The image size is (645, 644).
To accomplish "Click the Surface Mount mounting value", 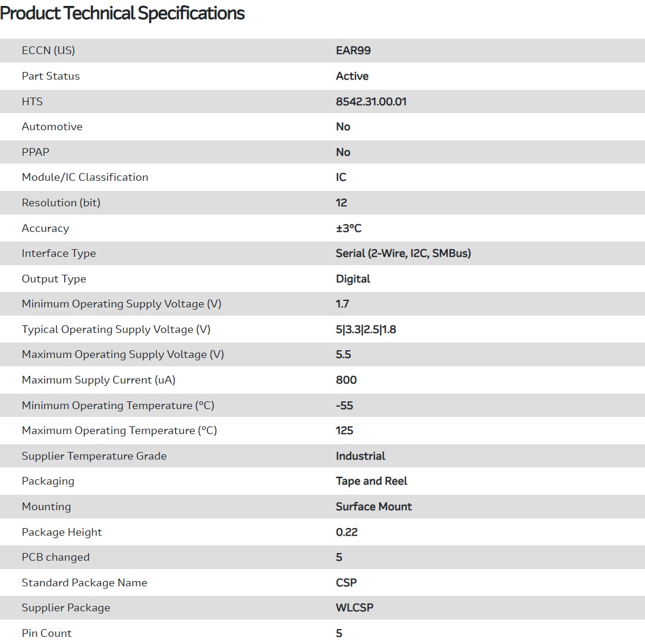I will [x=373, y=507].
